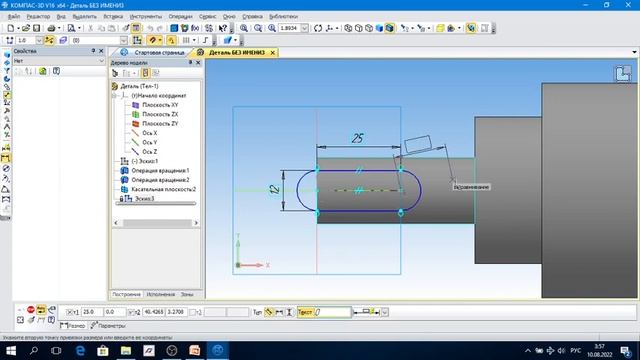Image resolution: width=640 pixels, height=360 pixels.
Task: Open a file with folder icon
Action: pos(26,28)
